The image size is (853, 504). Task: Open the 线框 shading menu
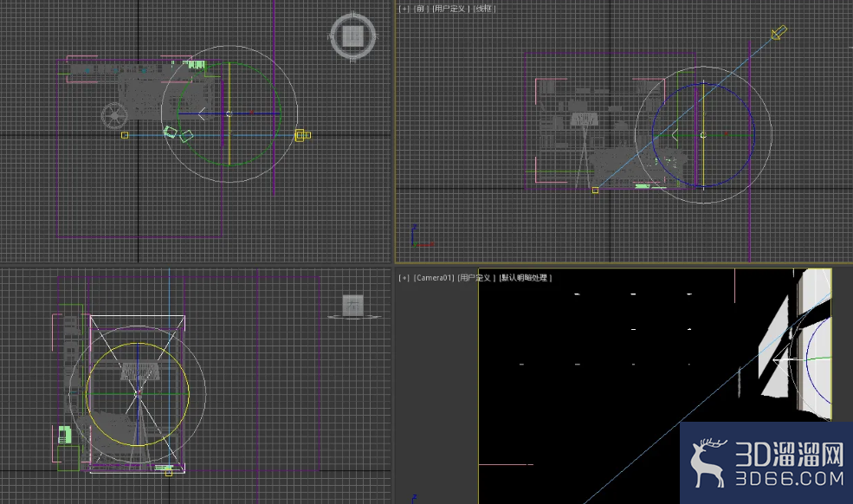(484, 9)
